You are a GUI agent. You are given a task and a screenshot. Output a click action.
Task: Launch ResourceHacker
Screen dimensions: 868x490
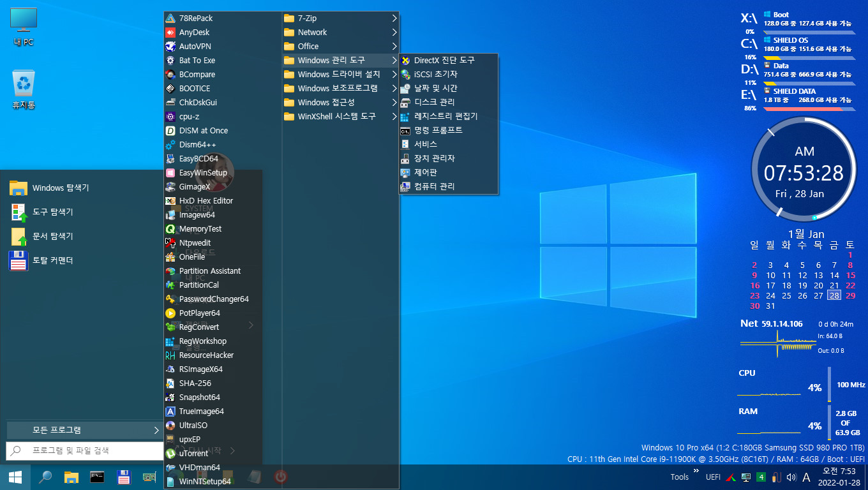click(223, 355)
